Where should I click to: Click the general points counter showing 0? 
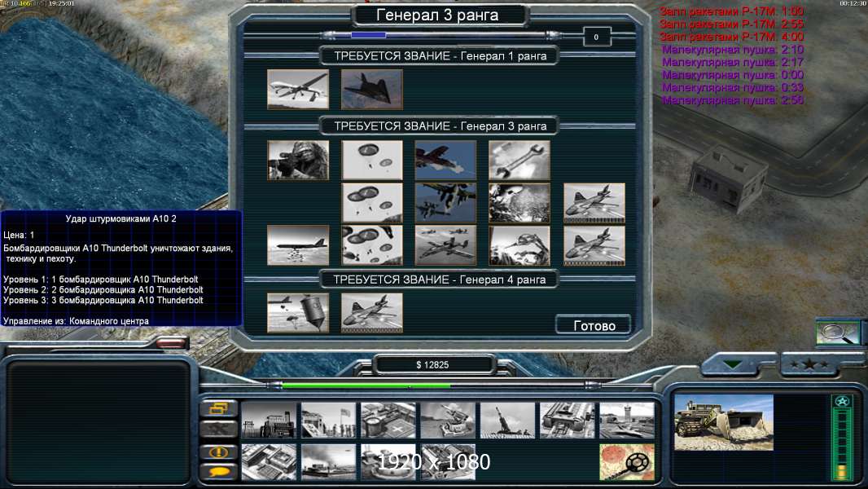pyautogui.click(x=596, y=37)
